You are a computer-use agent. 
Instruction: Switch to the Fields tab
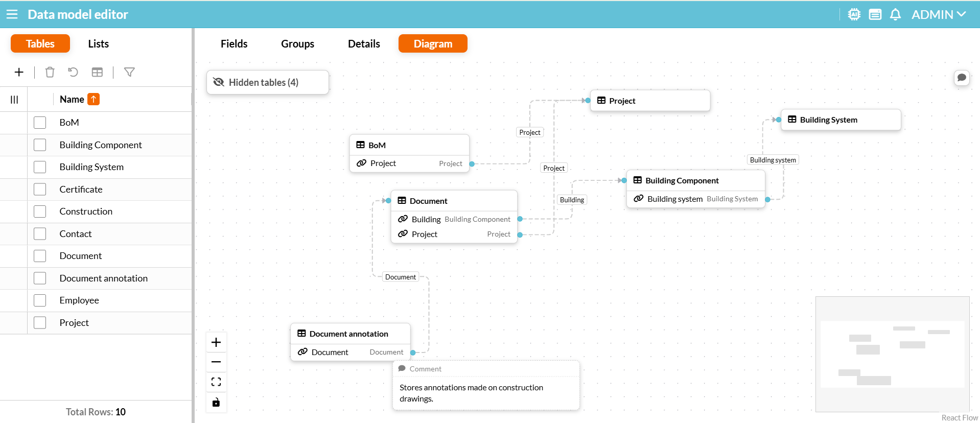(x=234, y=43)
